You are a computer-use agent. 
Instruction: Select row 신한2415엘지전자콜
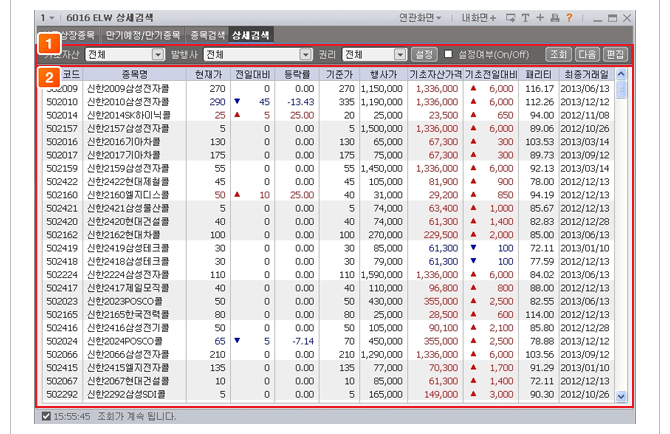(x=328, y=367)
